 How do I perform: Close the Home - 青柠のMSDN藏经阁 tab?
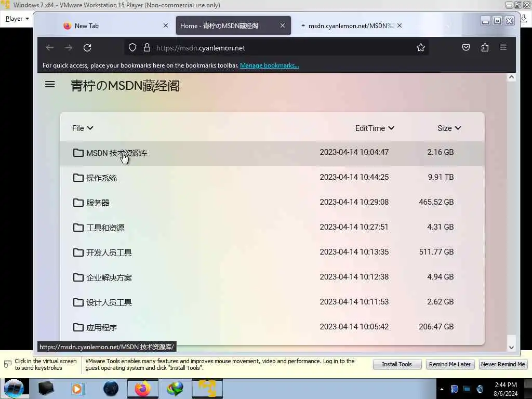tap(282, 25)
